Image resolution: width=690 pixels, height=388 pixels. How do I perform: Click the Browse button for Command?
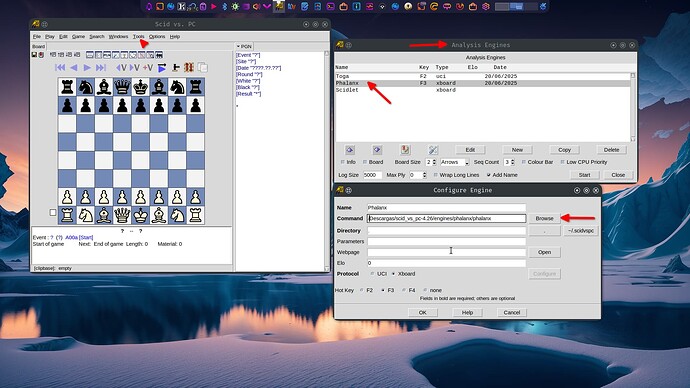pyautogui.click(x=544, y=218)
